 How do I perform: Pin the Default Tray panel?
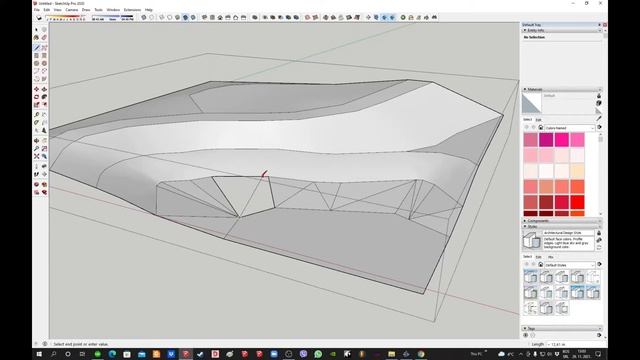[600, 25]
